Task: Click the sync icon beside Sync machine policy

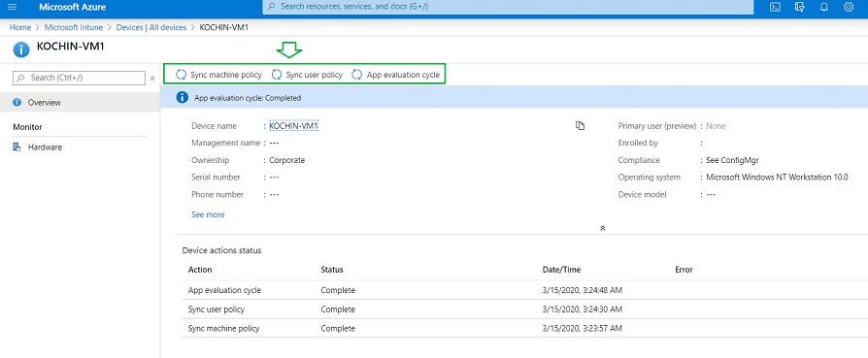Action: (181, 74)
